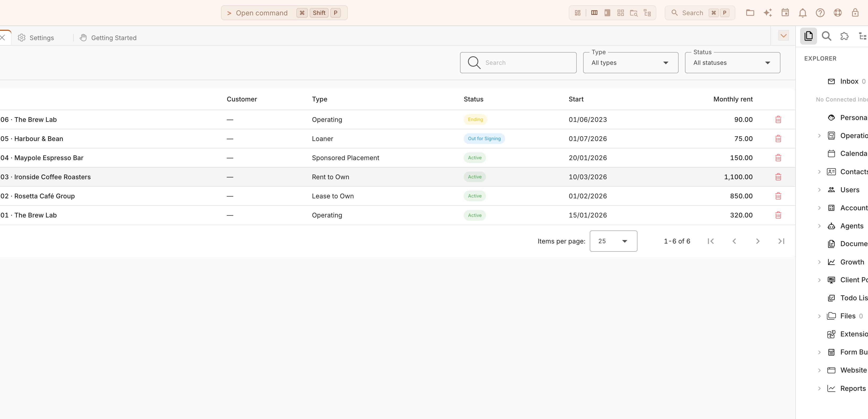The image size is (868, 419).
Task: Delete the 01 The Brew Lab row
Action: 778,215
